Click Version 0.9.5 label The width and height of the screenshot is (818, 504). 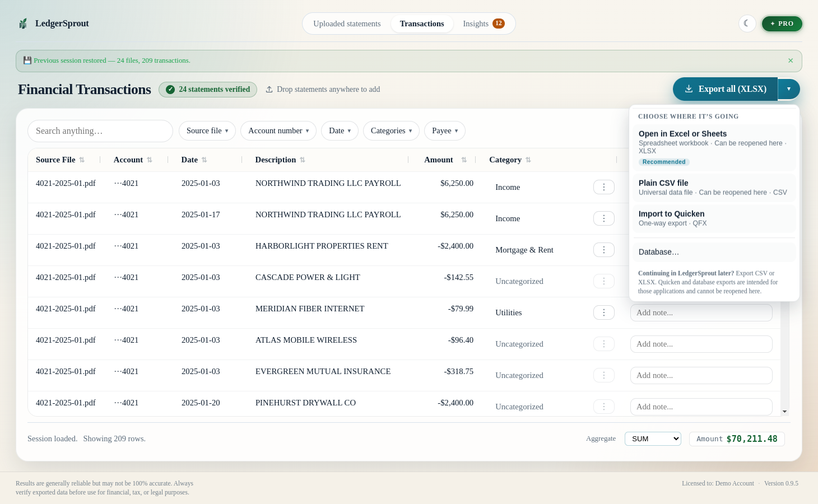pyautogui.click(x=781, y=483)
